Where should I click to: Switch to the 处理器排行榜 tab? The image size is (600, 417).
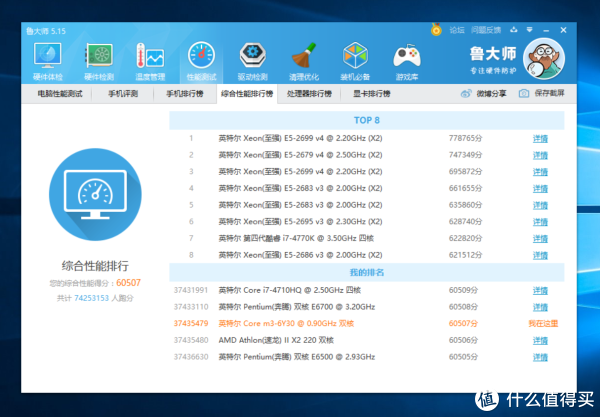pyautogui.click(x=309, y=94)
